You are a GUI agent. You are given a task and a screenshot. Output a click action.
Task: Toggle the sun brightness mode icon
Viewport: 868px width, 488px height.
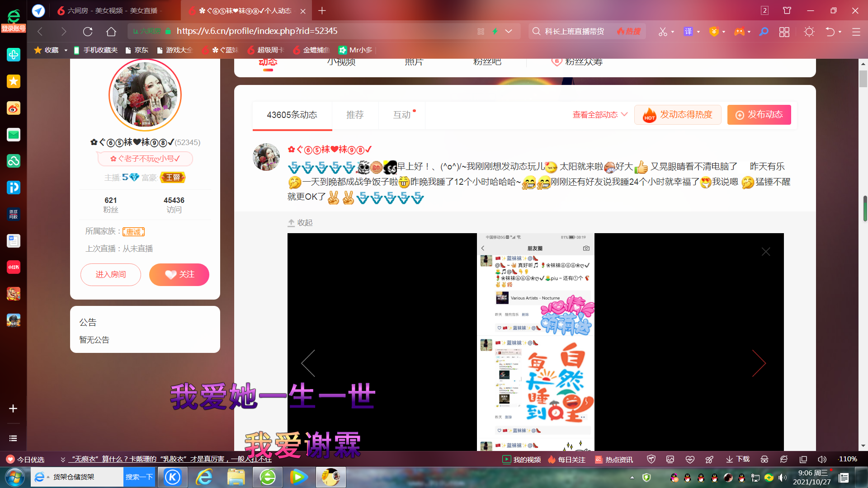pyautogui.click(x=809, y=31)
